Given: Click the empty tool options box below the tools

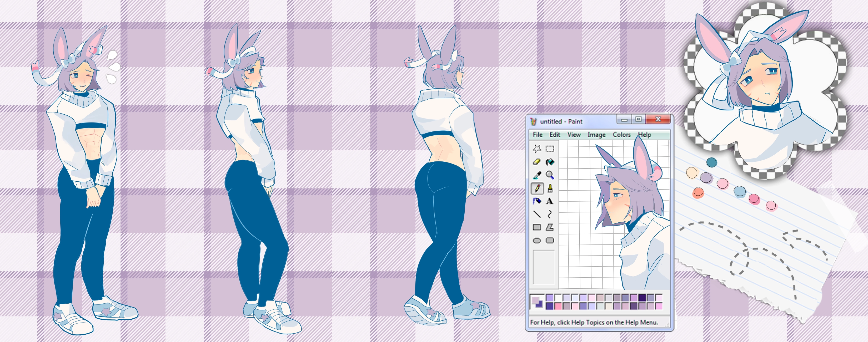Looking at the screenshot, I should pos(544,267).
